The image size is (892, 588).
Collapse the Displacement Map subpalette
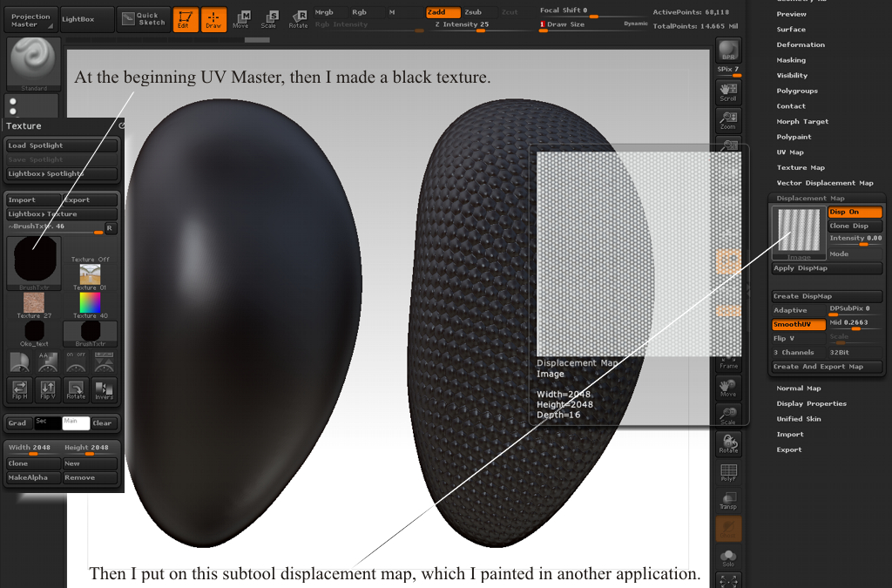point(810,199)
